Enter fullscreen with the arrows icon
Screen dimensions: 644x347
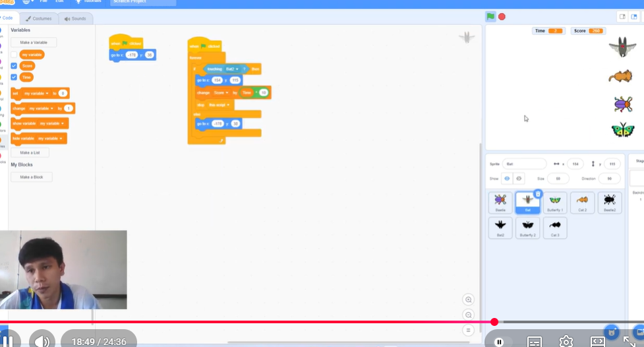629,341
